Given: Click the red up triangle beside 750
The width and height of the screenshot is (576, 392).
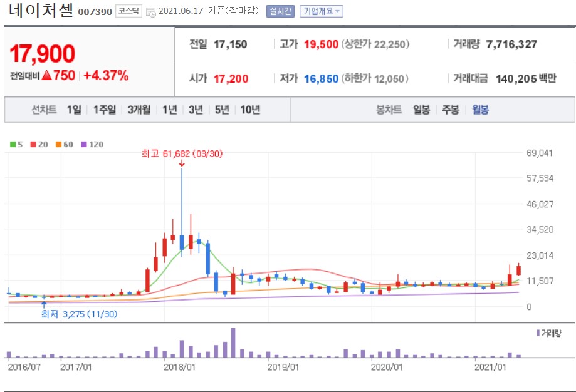Looking at the screenshot, I should point(46,76).
